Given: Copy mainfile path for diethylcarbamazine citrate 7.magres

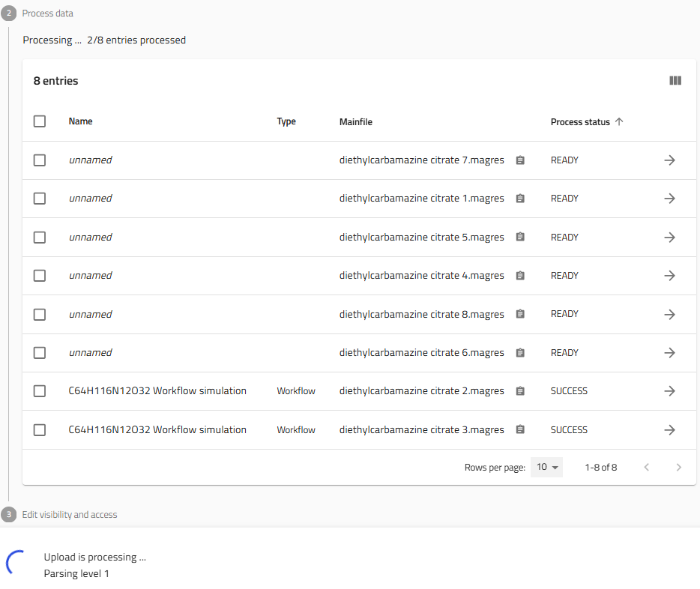Looking at the screenshot, I should 520,160.
